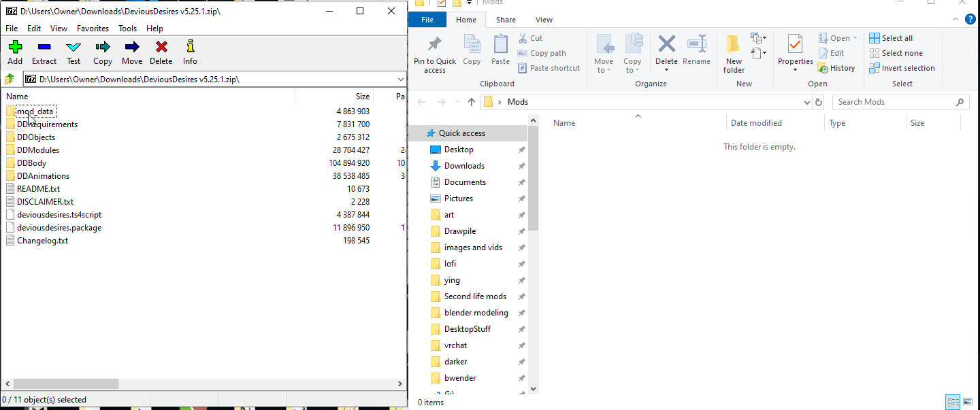This screenshot has width=980, height=410.
Task: Click the Search Mods input field
Action: [x=900, y=102]
